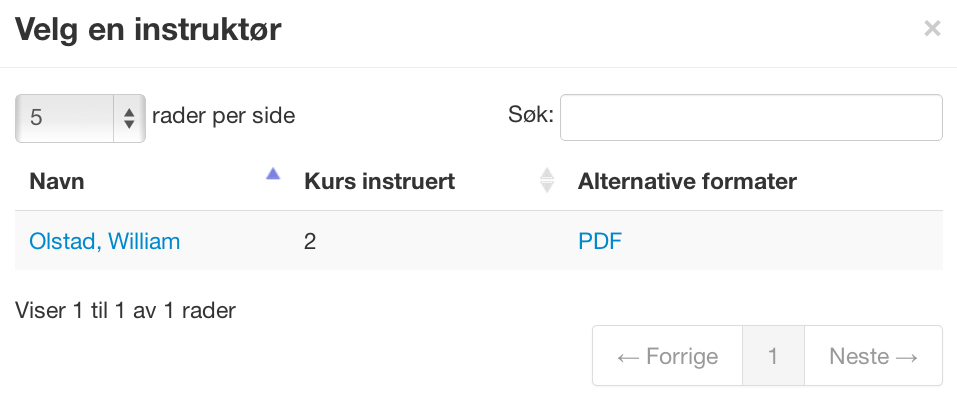
Task: Go to next page with Neste
Action: (873, 356)
